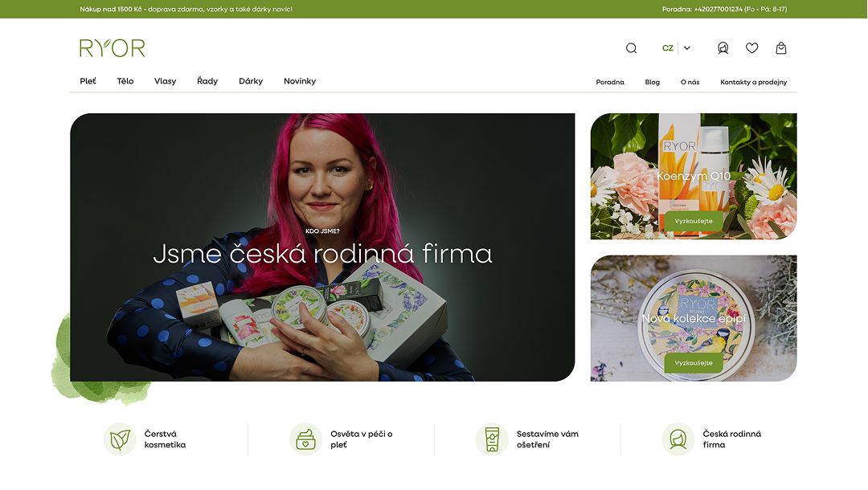Click Vyzkoušejte button on Koenzym Q10 banner
This screenshot has width=868, height=490.
coord(694,221)
